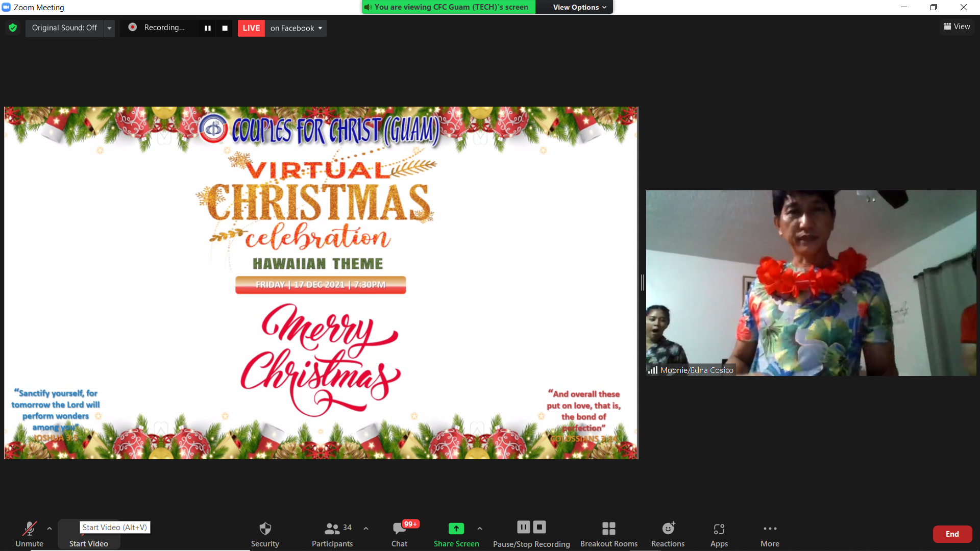Pause recording in top bar
This screenshot has height=551, width=980.
[208, 28]
